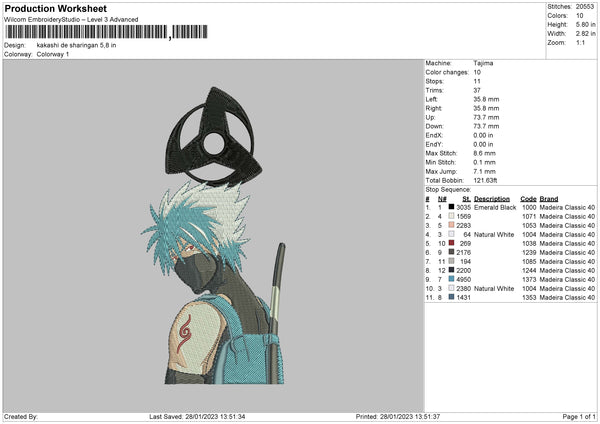This screenshot has height=424, width=600.
Task: Click the Stitches value '20553'
Action: pos(585,7)
